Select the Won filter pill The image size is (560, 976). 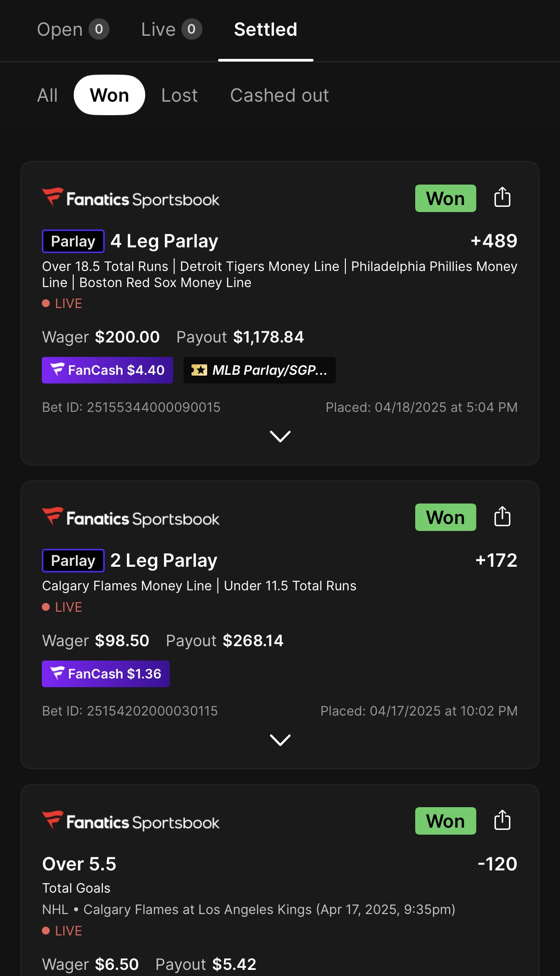click(109, 95)
